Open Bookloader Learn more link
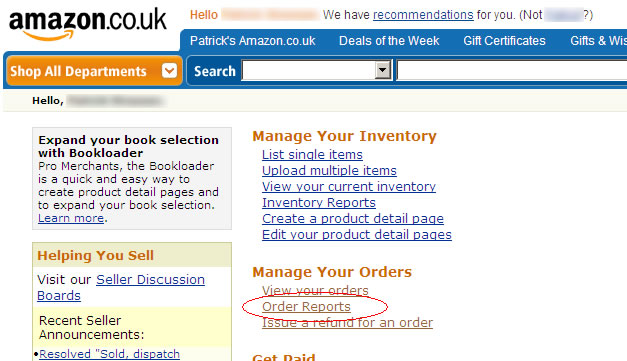This screenshot has width=627, height=361. click(71, 218)
